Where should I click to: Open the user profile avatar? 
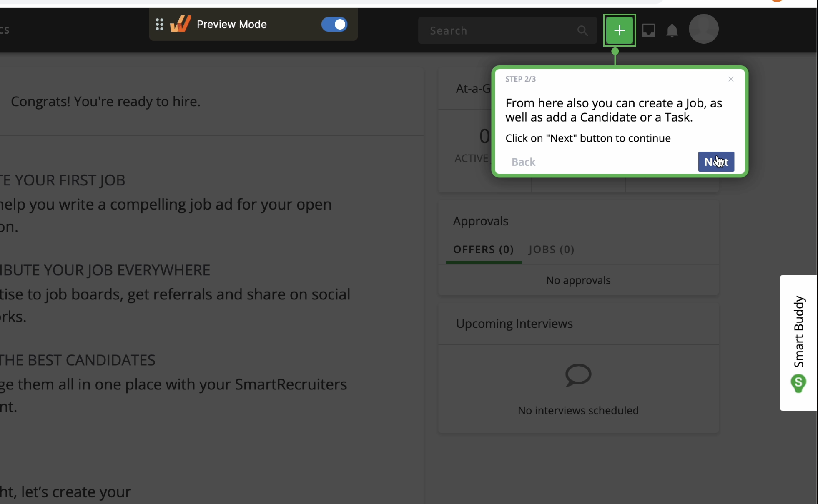[703, 29]
